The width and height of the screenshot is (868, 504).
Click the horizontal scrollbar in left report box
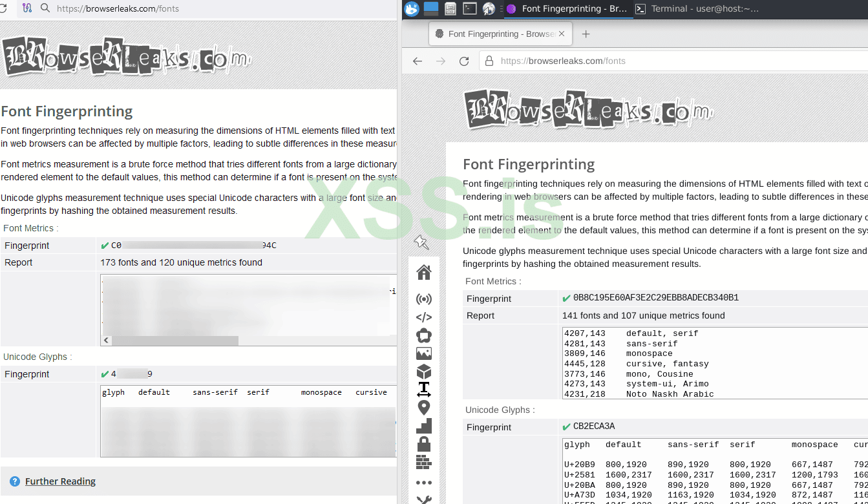(x=175, y=341)
